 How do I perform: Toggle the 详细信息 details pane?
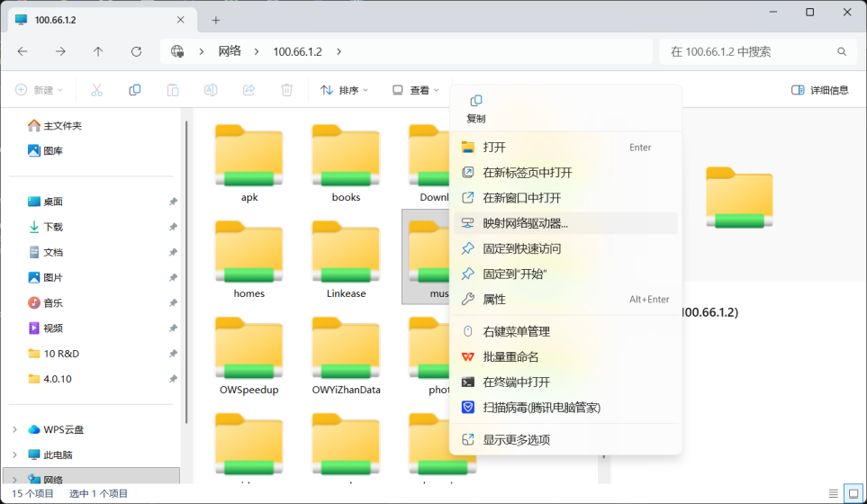[819, 90]
